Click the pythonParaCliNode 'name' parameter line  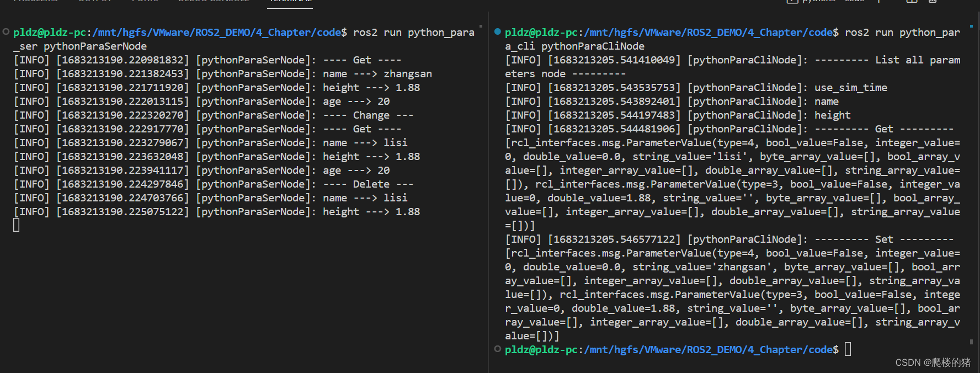tap(672, 102)
